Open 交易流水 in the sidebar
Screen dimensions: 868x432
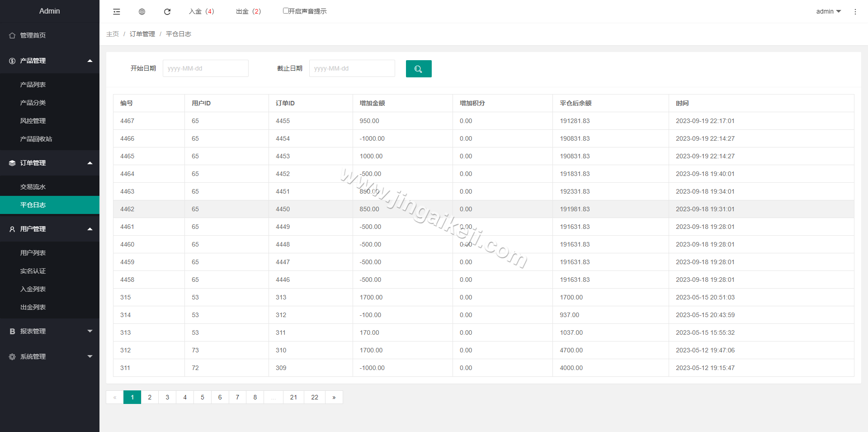pos(33,187)
